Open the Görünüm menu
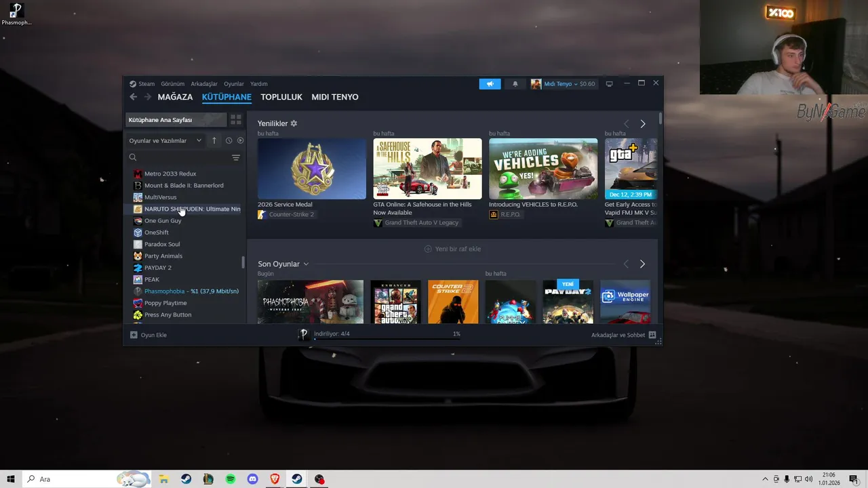Viewport: 868px width, 488px height. point(172,84)
